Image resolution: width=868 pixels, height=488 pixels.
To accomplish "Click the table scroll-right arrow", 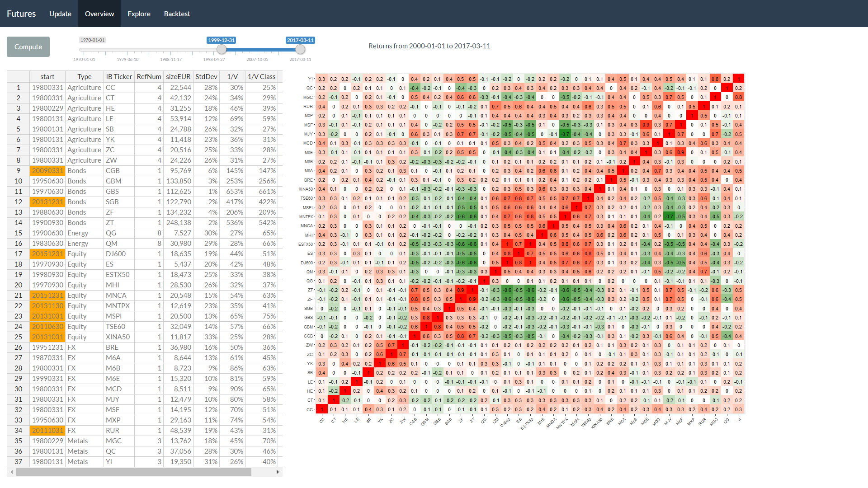I will click(278, 472).
